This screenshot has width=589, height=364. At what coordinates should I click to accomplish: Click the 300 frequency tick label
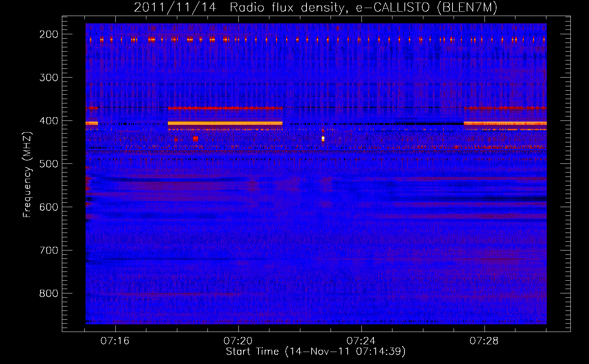(49, 78)
